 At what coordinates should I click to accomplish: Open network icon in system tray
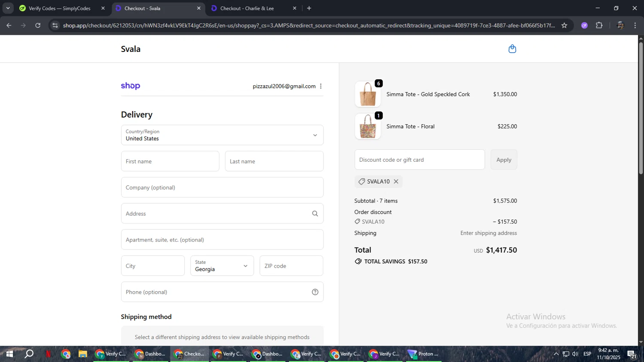click(566, 354)
